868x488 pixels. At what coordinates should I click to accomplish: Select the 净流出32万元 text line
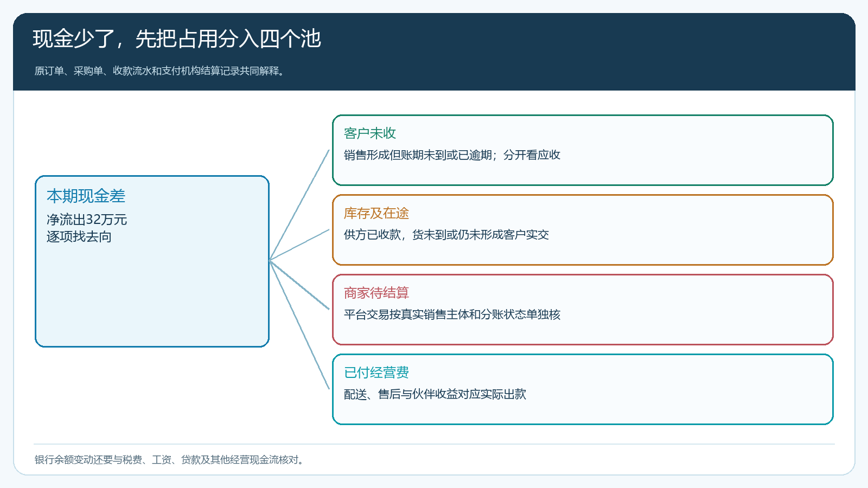coord(87,220)
